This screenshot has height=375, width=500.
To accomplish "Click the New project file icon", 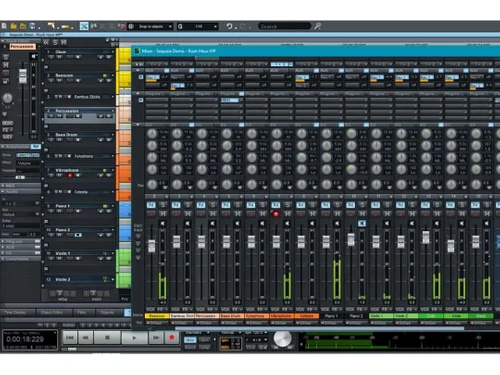I will click(x=4, y=26).
